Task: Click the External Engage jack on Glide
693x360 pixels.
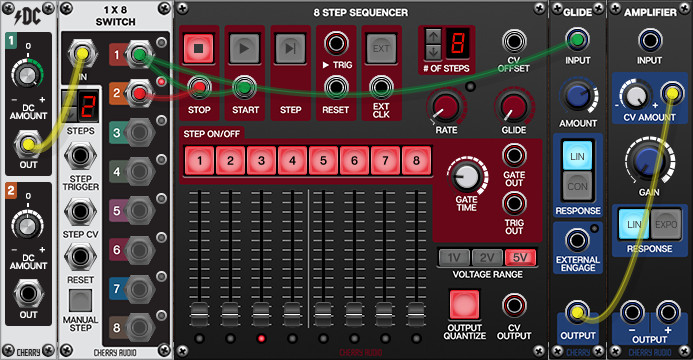Action: tap(577, 241)
